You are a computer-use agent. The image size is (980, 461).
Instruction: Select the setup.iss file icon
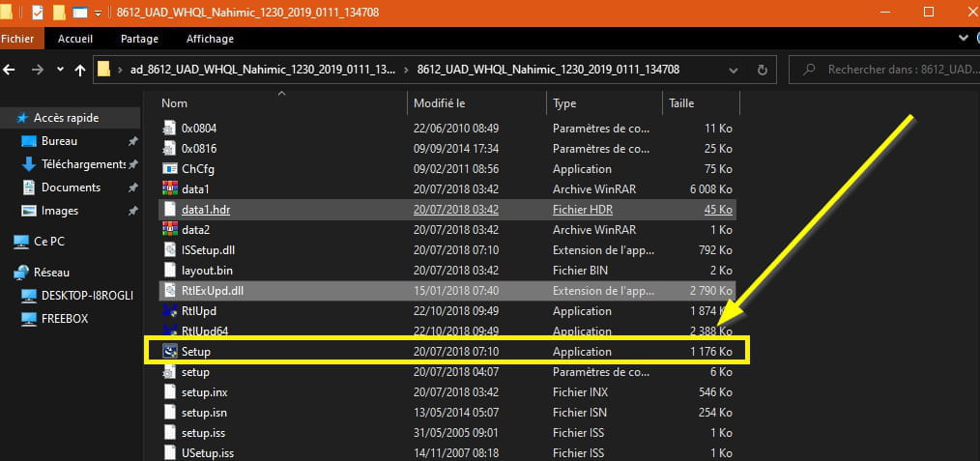(169, 433)
